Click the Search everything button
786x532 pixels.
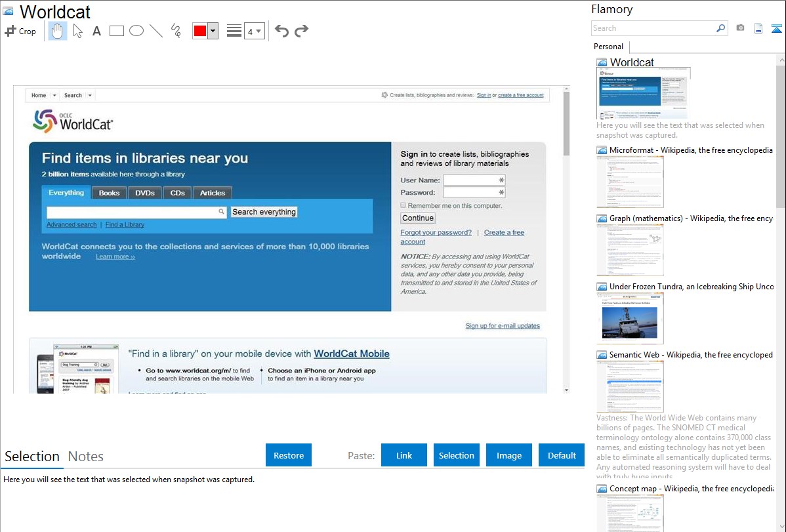click(x=264, y=212)
